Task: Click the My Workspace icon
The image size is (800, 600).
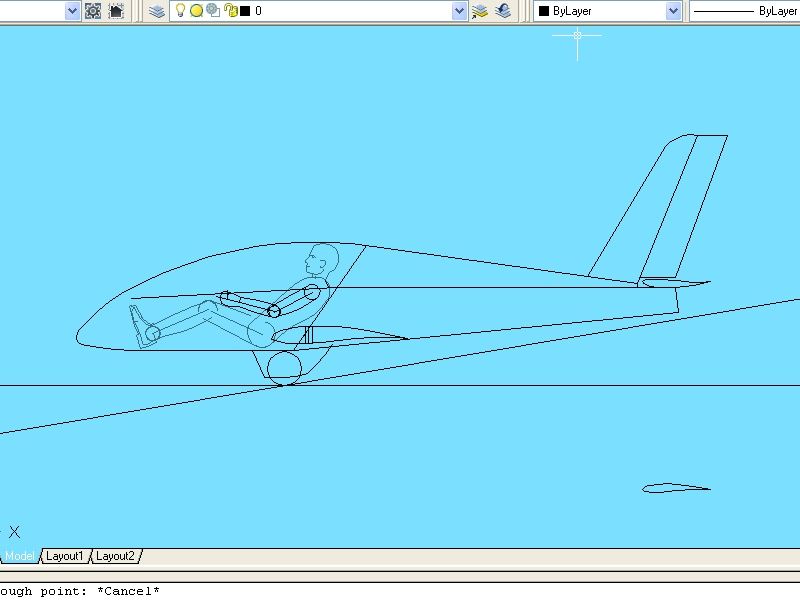Action: coord(116,11)
